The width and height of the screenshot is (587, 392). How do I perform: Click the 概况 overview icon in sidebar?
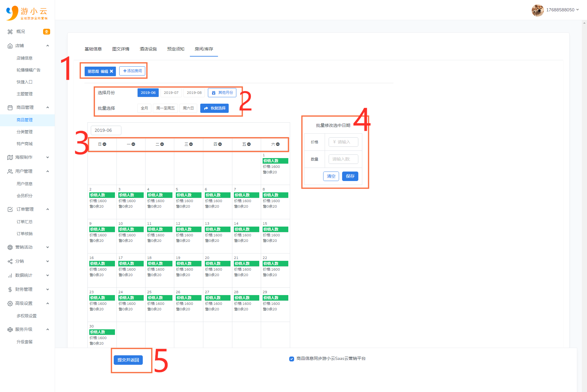(10, 32)
